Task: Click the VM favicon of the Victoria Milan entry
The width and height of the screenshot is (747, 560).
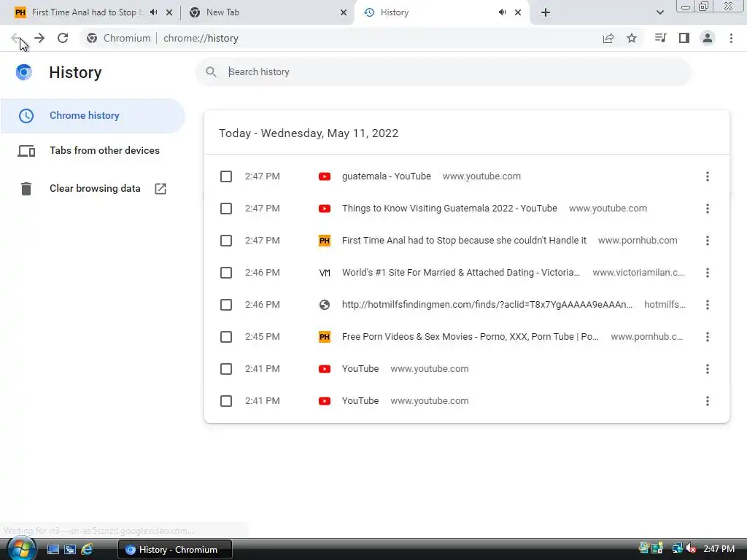Action: point(325,273)
